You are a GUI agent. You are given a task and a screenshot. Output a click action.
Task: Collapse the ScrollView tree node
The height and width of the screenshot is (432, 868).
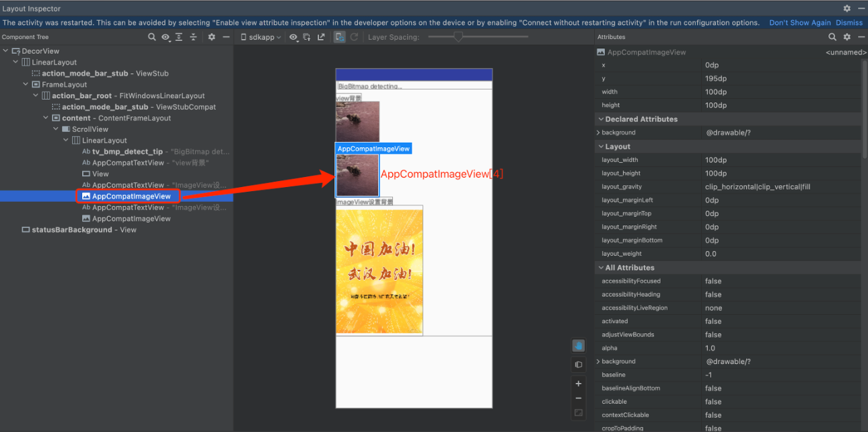point(57,129)
